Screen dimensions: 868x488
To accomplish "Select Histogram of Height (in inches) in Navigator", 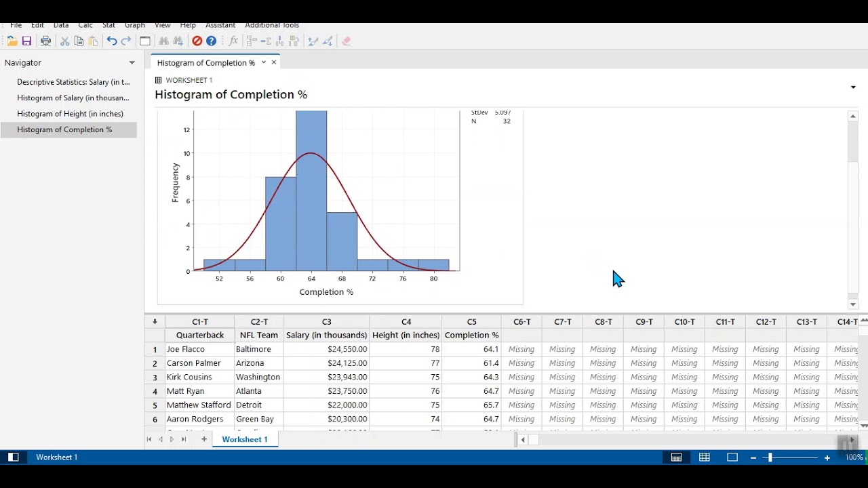I will (x=70, y=114).
